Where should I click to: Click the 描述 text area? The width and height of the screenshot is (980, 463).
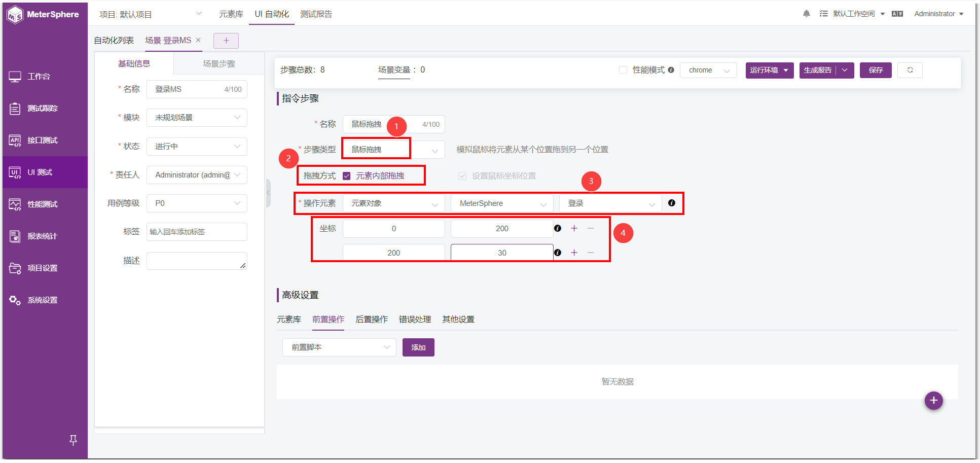click(x=197, y=261)
